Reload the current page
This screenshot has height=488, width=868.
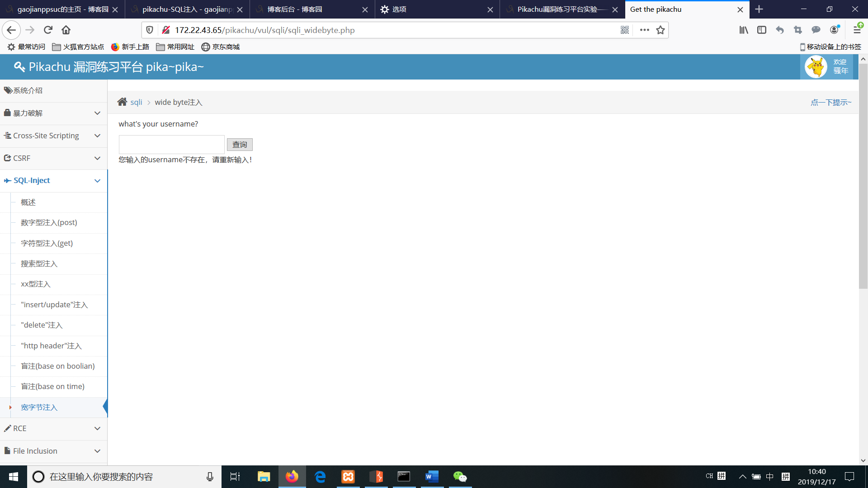pyautogui.click(x=48, y=30)
